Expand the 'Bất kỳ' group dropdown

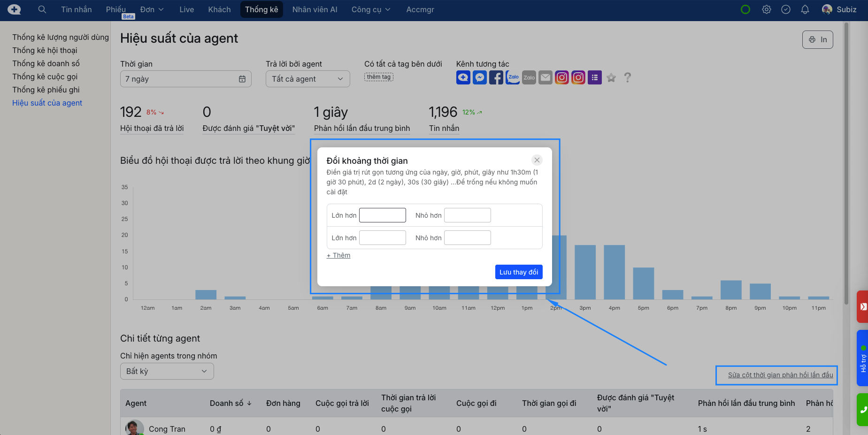[x=167, y=371]
